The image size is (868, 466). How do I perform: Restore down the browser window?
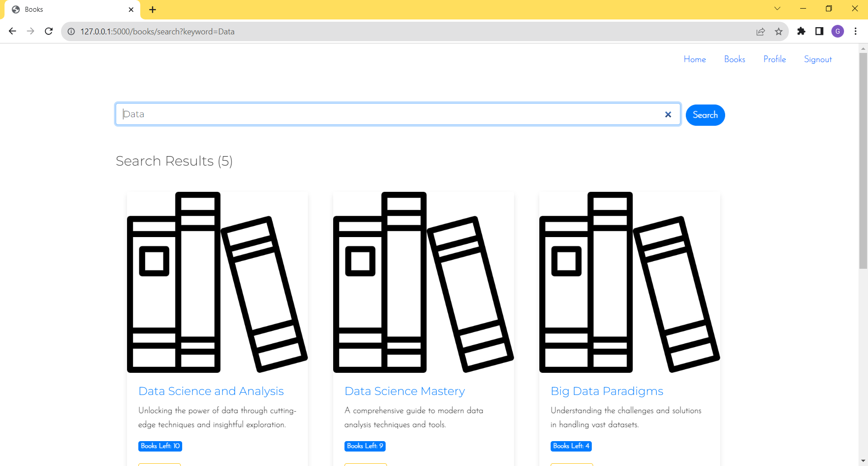pos(829,9)
